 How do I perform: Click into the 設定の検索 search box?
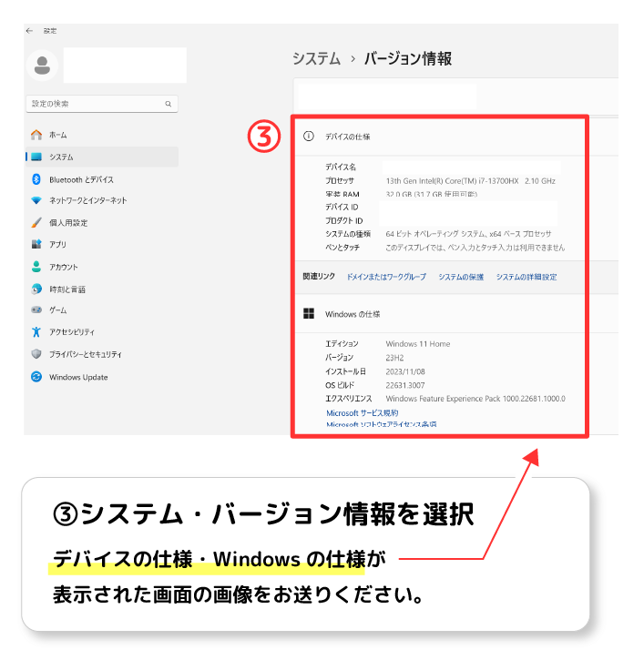pyautogui.click(x=96, y=104)
